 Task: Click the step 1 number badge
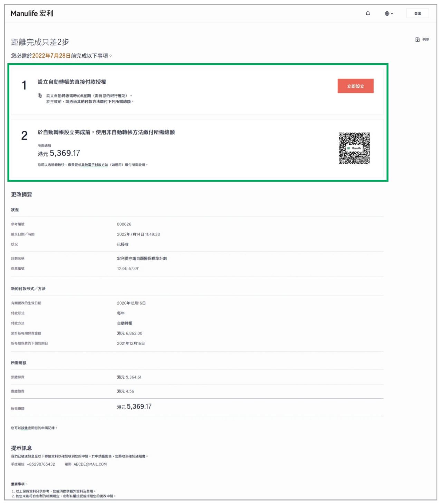click(24, 85)
